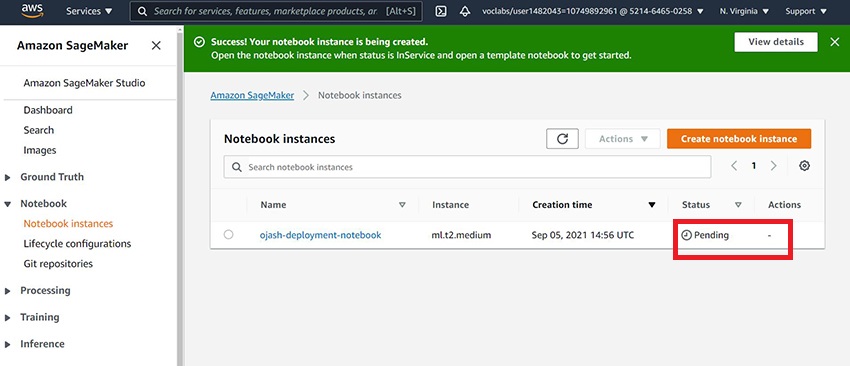Open the voclabs account dropdown
The height and width of the screenshot is (366, 850).
pos(593,11)
